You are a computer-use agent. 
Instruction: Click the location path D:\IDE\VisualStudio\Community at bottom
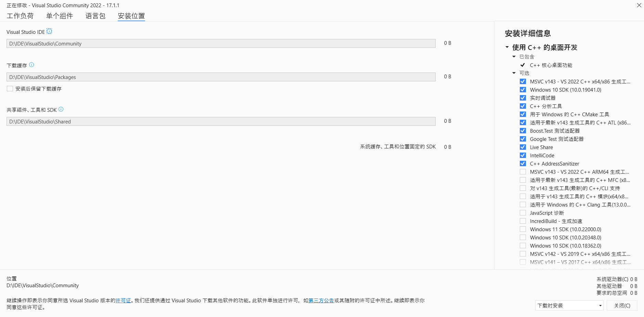(43, 285)
